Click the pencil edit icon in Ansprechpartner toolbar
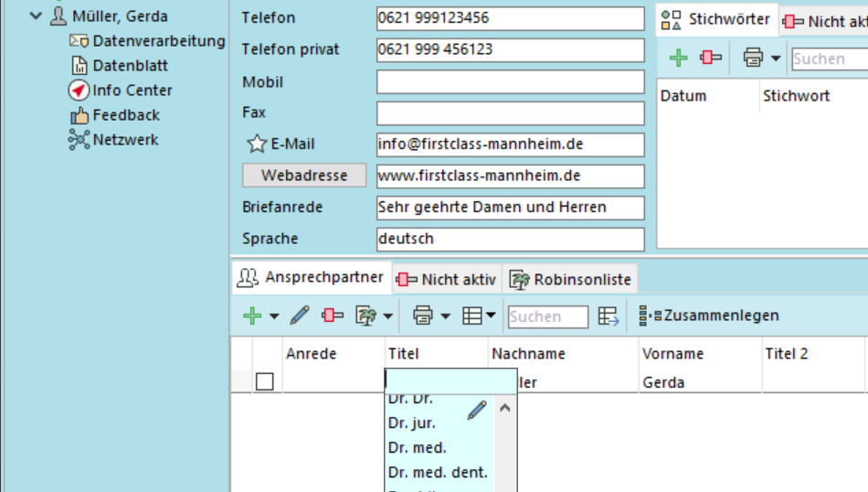This screenshot has height=492, width=868. pyautogui.click(x=300, y=316)
